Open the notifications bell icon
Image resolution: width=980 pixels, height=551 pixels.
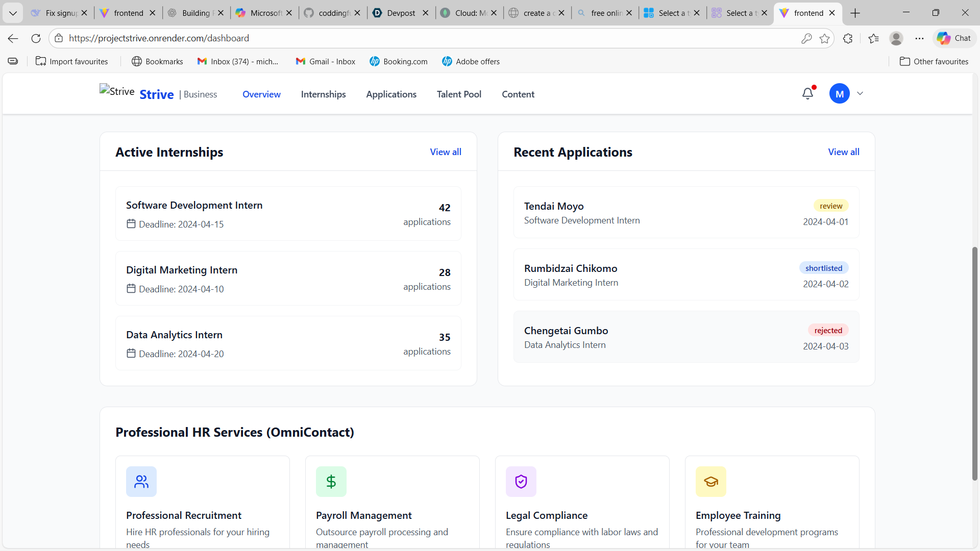[807, 93]
